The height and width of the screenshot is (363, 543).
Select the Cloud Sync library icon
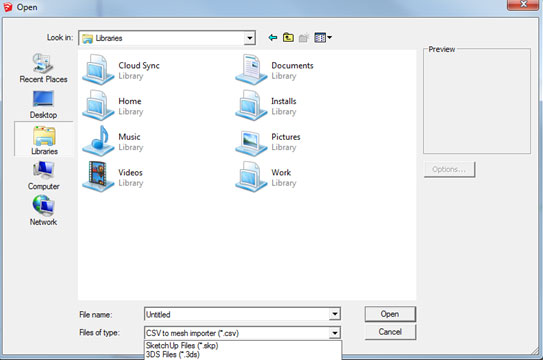click(x=98, y=69)
